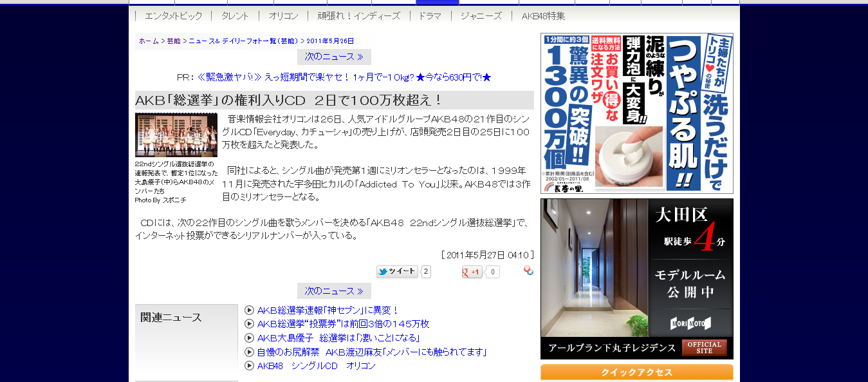Open the AKB48特集 nav tab
Screen dimensions: 868x382
(x=543, y=16)
